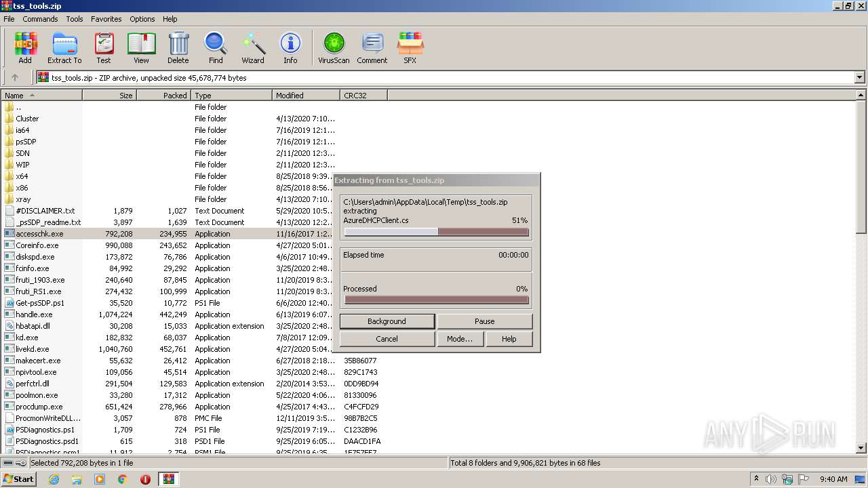Open the Options menu

point(142,19)
